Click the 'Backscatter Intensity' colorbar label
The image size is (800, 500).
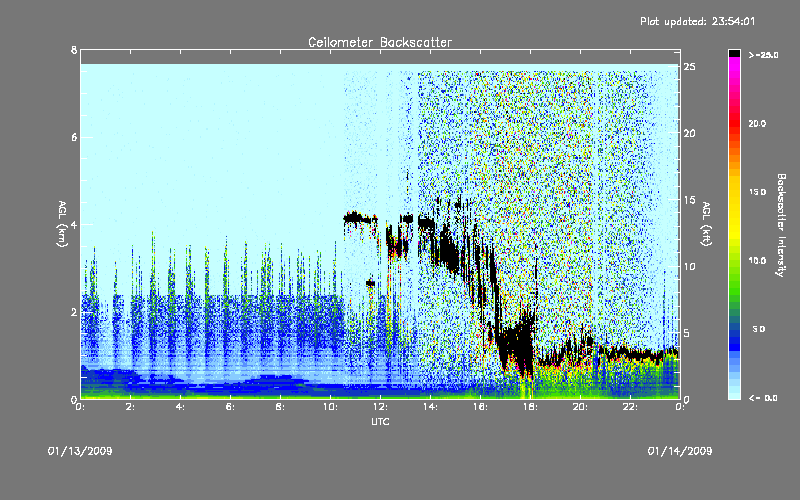781,225
